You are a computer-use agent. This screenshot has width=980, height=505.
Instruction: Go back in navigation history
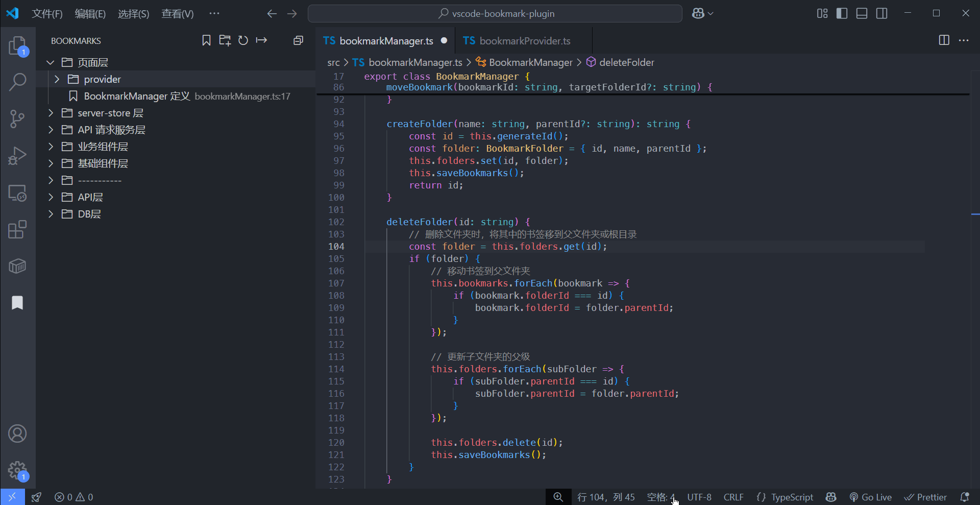tap(272, 14)
